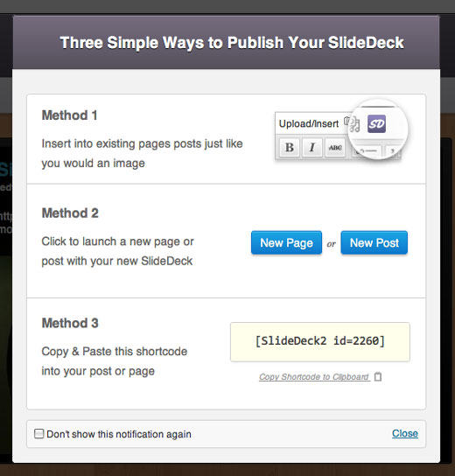Click the Three Simple Ways dialog title
Screen dimensions: 455x476
[x=232, y=43]
